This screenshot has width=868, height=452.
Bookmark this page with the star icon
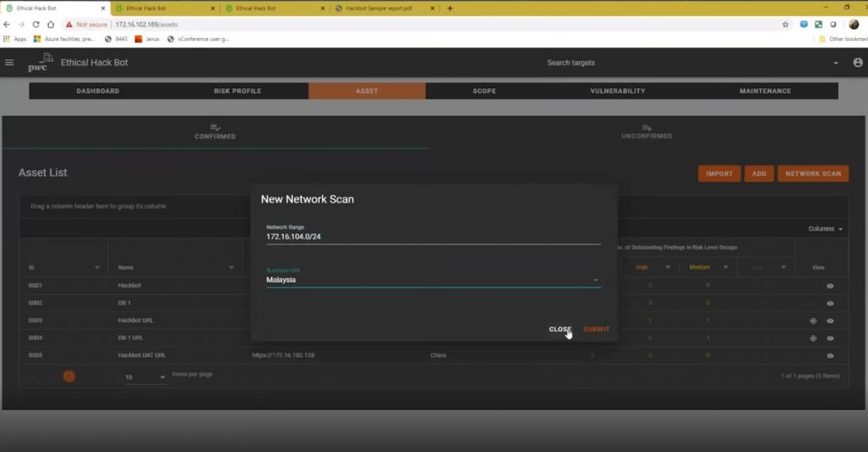pyautogui.click(x=785, y=25)
